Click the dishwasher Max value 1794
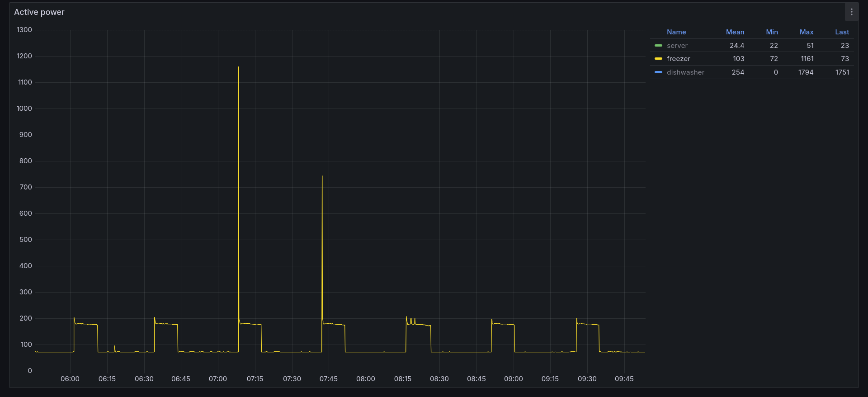 pyautogui.click(x=806, y=72)
